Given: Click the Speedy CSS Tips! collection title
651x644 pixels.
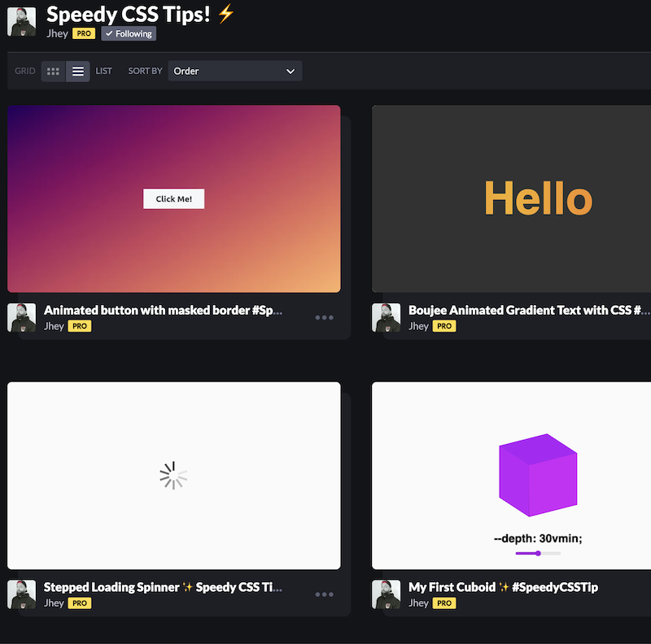Looking at the screenshot, I should pos(140,15).
